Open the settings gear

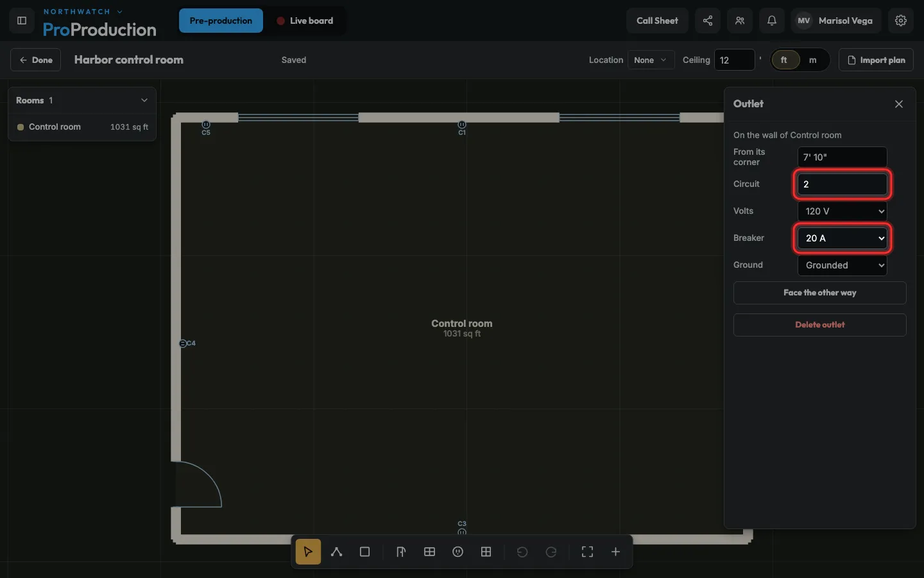pos(900,21)
